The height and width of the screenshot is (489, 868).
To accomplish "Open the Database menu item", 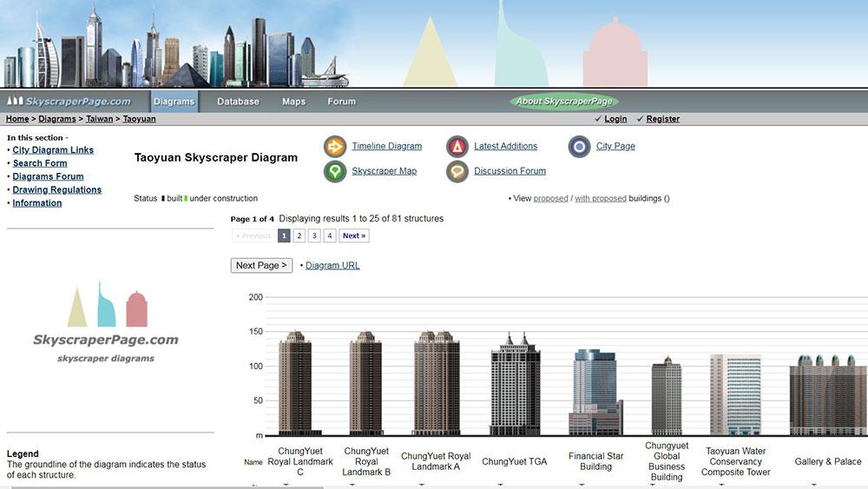I will (x=238, y=102).
